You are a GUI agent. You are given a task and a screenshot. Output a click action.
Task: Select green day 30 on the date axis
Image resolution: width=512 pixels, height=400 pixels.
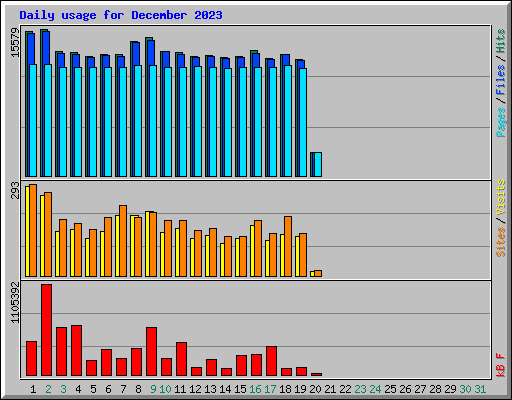click(x=465, y=389)
